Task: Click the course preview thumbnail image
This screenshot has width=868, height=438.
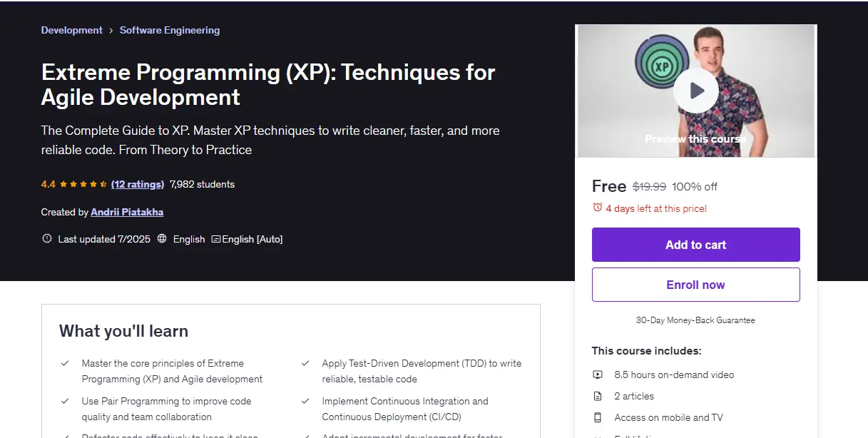Action: pos(695,91)
